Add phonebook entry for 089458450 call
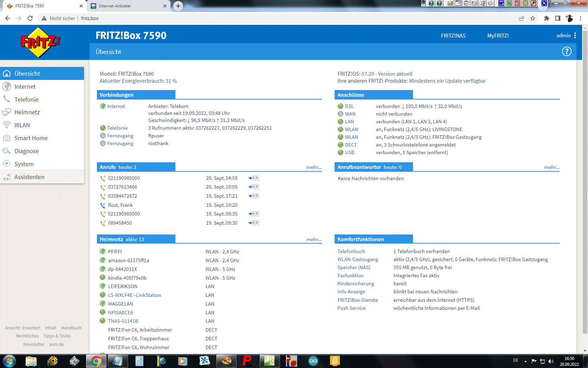The width and height of the screenshot is (588, 368). coord(254,223)
